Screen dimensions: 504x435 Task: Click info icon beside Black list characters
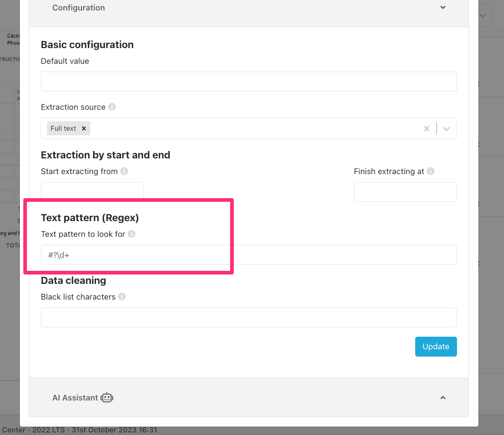pos(122,296)
